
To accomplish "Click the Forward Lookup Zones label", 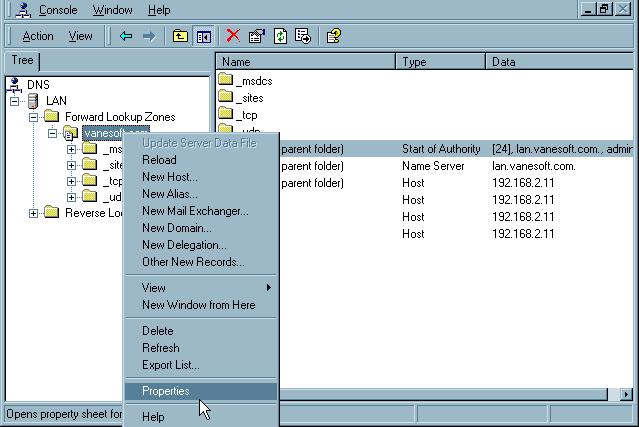I will [120, 117].
